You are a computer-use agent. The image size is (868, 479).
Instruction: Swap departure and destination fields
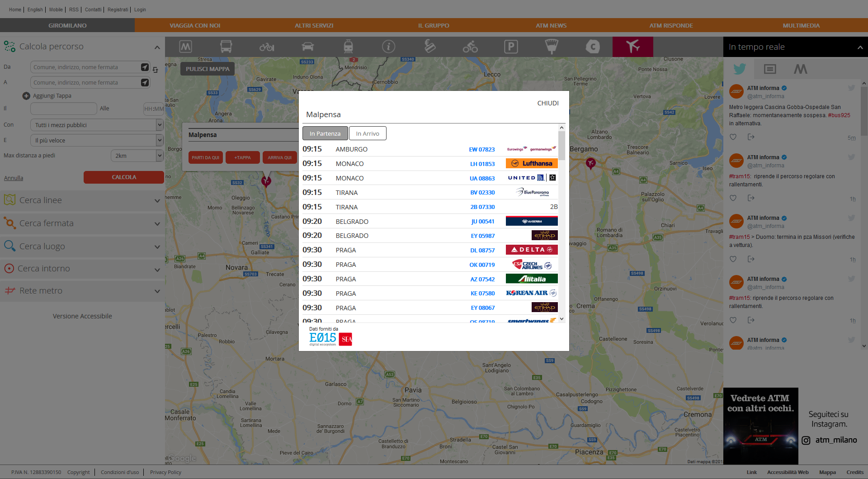click(156, 70)
